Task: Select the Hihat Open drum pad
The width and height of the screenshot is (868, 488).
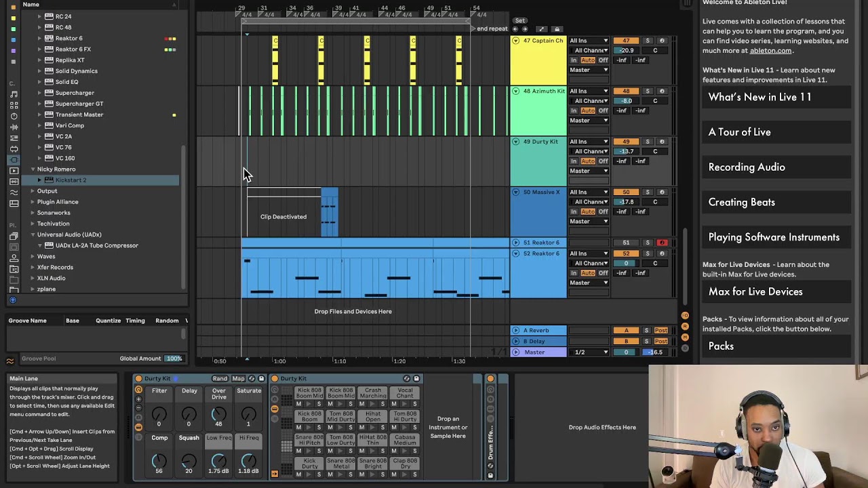Action: 373,416
